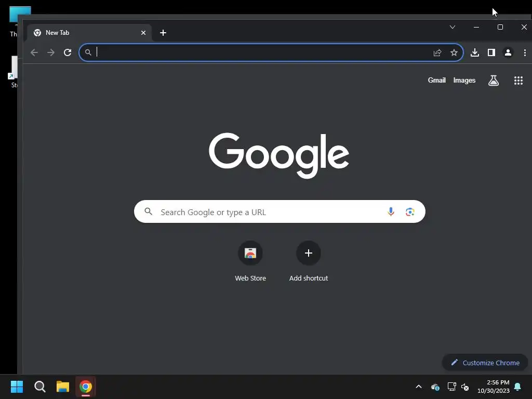
Task: Click the muted volume tray icon
Action: 465,387
